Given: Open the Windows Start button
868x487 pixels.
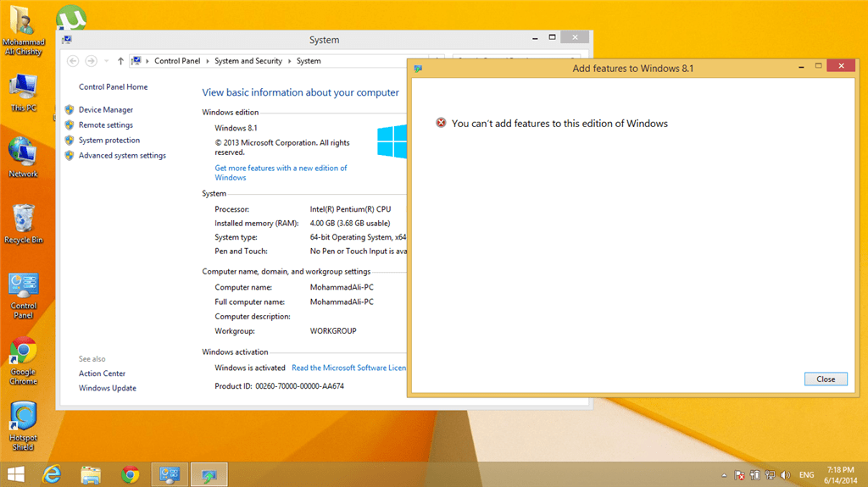Looking at the screenshot, I should 16,475.
